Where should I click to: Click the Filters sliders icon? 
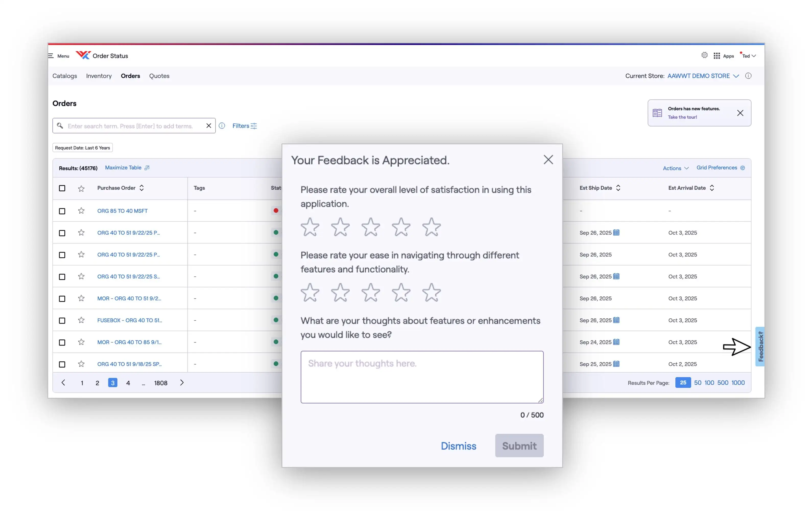pyautogui.click(x=254, y=126)
